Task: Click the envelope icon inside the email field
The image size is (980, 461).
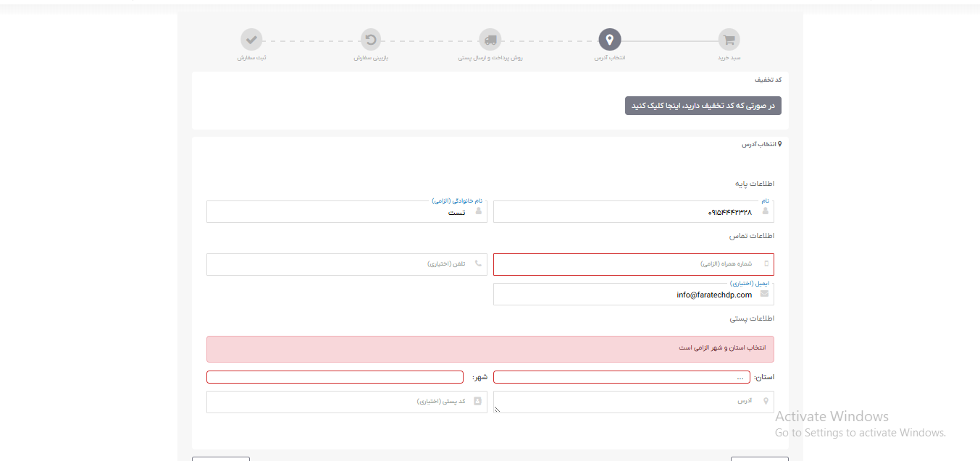Action: click(766, 294)
